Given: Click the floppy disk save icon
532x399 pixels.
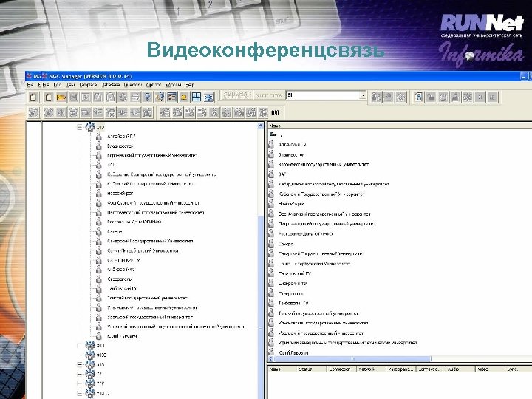Looking at the screenshot, I should pyautogui.click(x=73, y=98).
